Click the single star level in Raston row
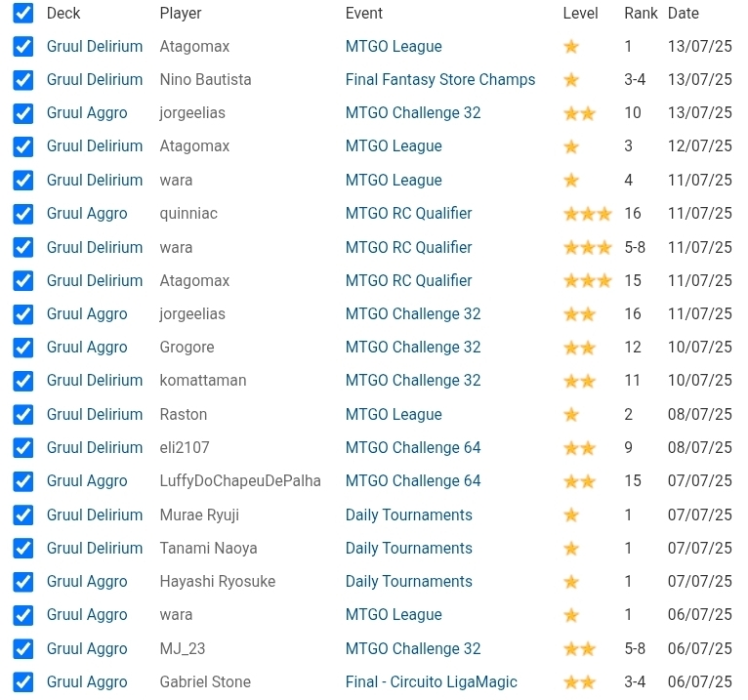 click(x=571, y=415)
